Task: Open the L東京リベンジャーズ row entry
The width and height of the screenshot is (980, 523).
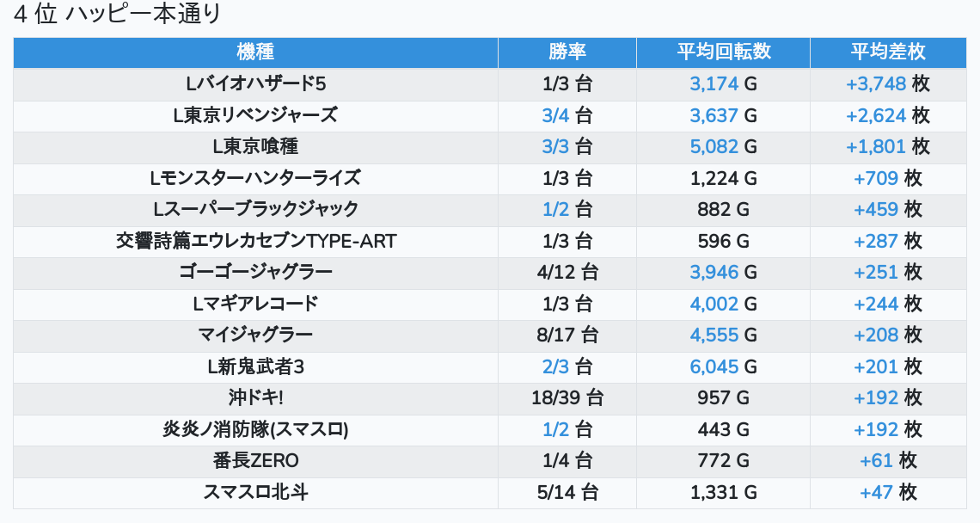Action: point(255,115)
